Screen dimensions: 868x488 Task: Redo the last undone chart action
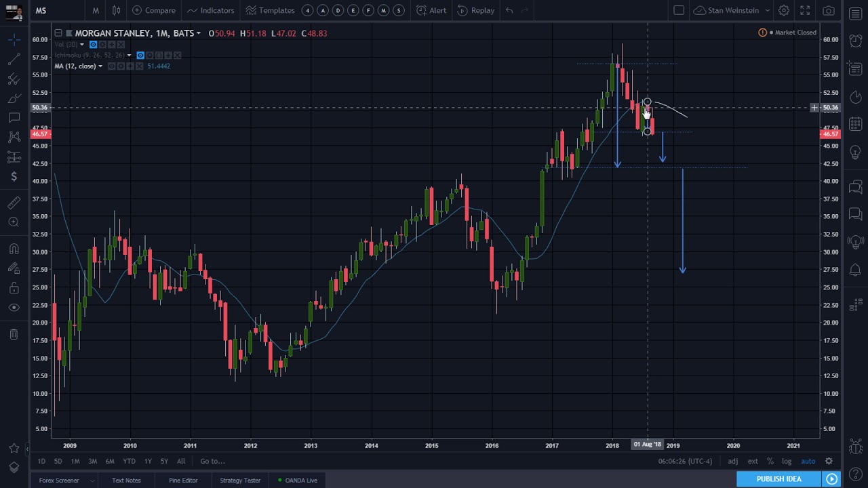(x=525, y=10)
